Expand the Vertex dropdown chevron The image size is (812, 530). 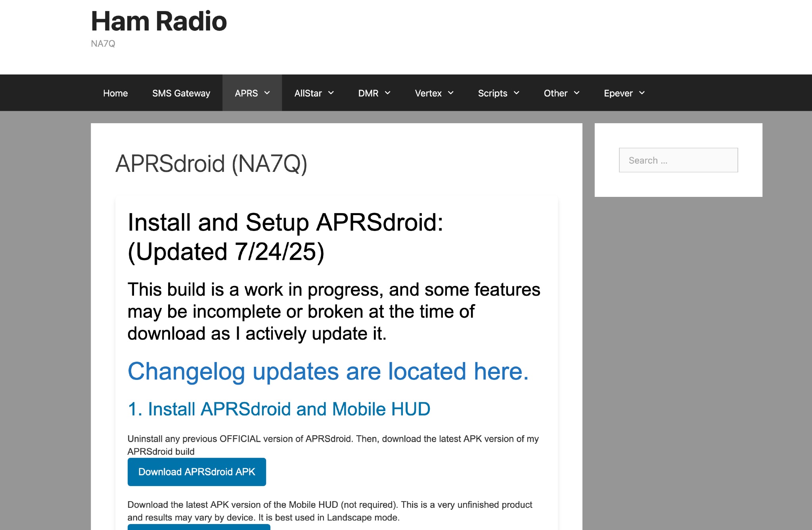451,93
